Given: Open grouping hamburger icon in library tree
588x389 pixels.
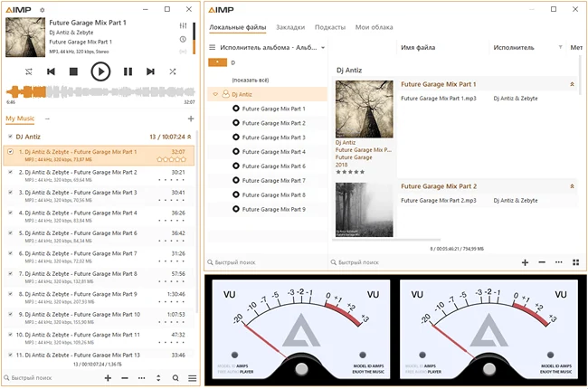Looking at the screenshot, I should [213, 48].
